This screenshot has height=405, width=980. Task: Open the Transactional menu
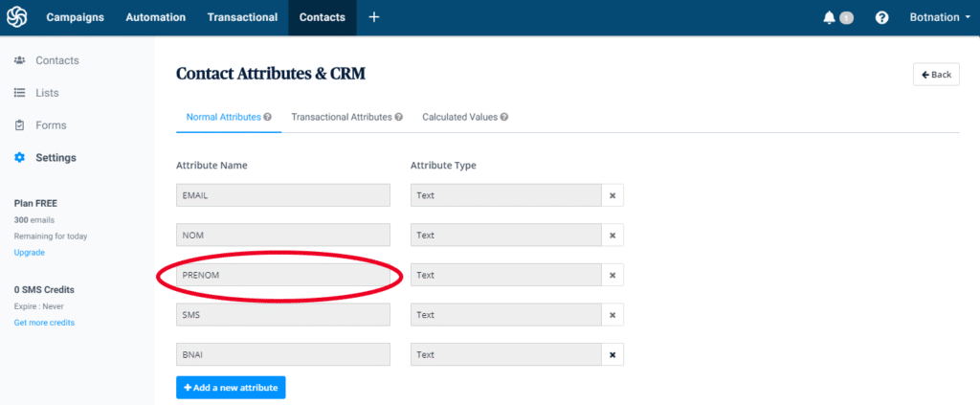240,17
